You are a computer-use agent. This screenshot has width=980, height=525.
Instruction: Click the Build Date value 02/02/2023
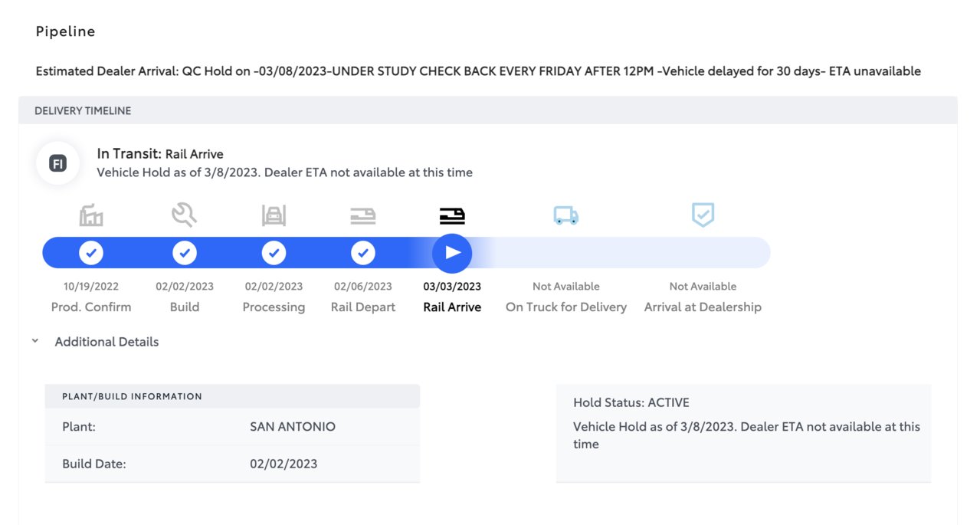pyautogui.click(x=284, y=464)
